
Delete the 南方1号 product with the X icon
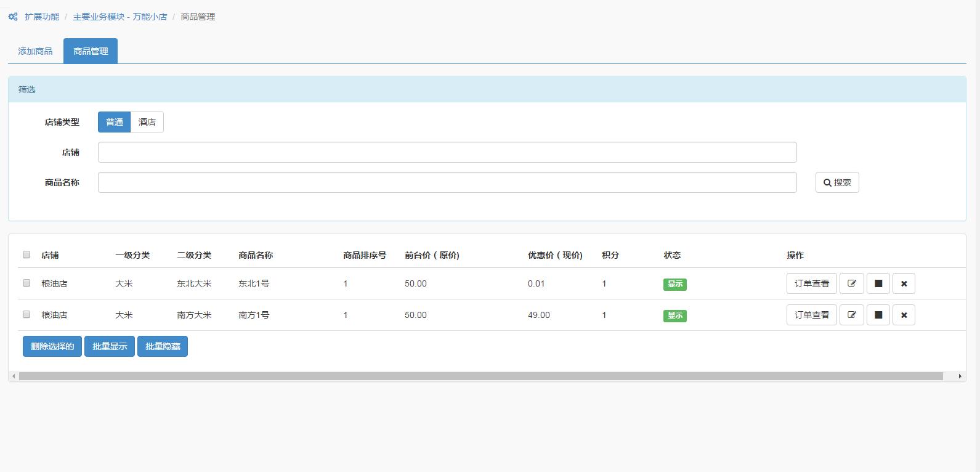(x=904, y=315)
